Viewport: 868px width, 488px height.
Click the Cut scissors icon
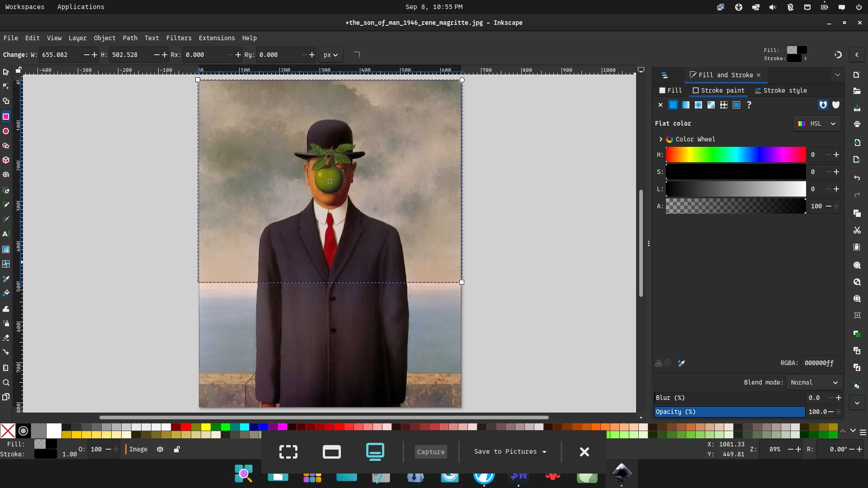point(857,230)
